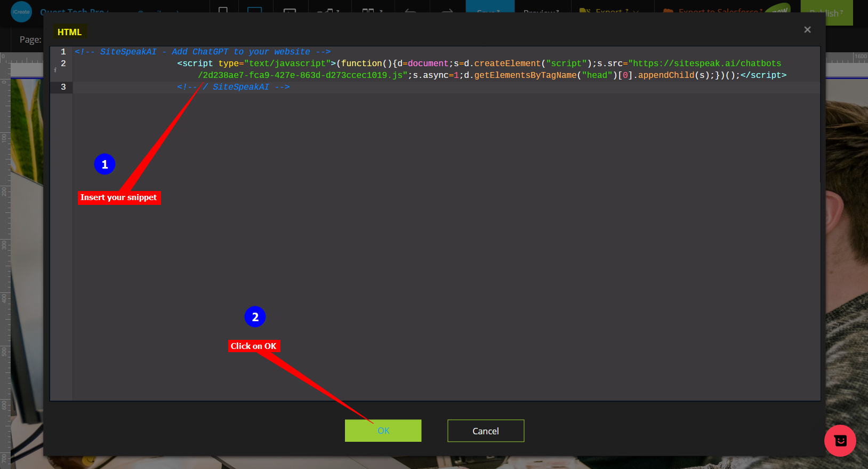868x469 pixels.
Task: Click the closing '/ SiteSpeakAI' comment on line 3
Action: [234, 87]
